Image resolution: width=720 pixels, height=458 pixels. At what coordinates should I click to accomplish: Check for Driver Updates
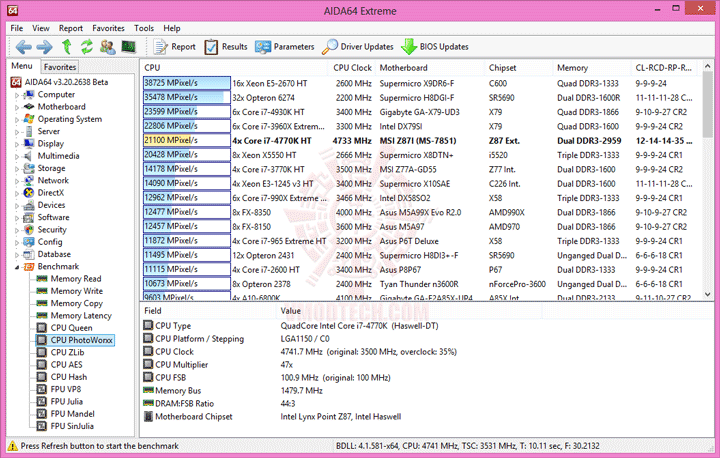[x=358, y=47]
